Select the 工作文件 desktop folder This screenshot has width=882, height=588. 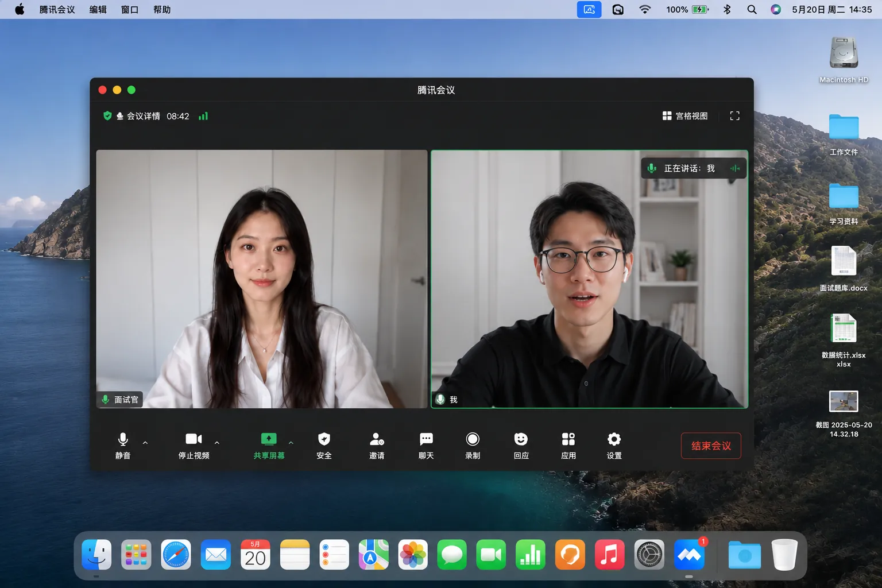tap(844, 134)
